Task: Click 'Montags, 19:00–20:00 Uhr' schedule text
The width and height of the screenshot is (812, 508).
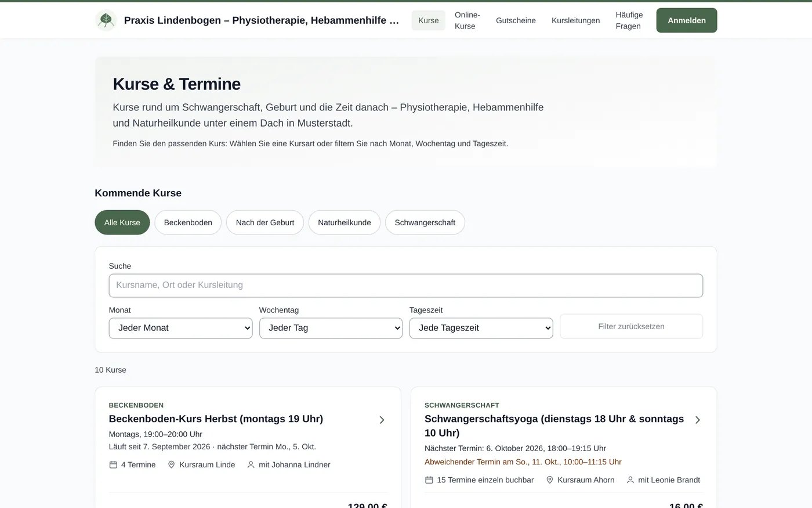Action: (155, 434)
